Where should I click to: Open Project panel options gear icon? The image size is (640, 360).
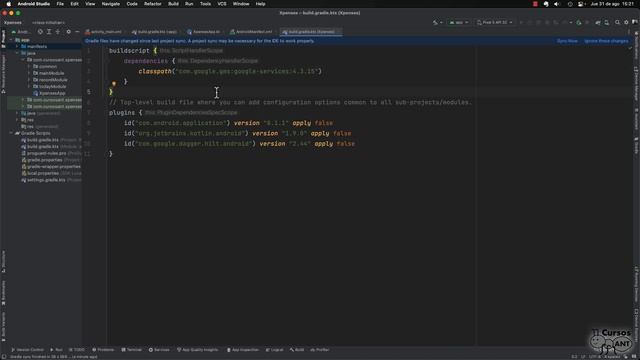tap(69, 32)
